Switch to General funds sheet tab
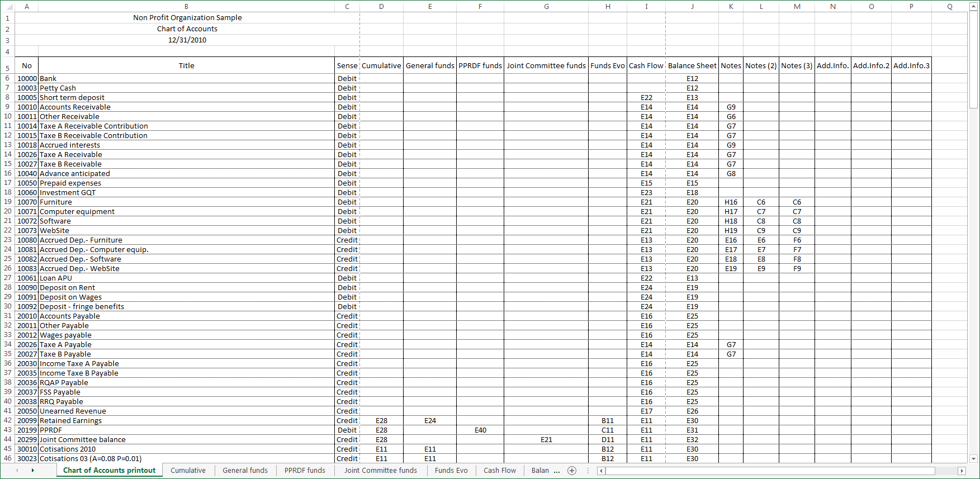980x479 pixels. [x=245, y=471]
